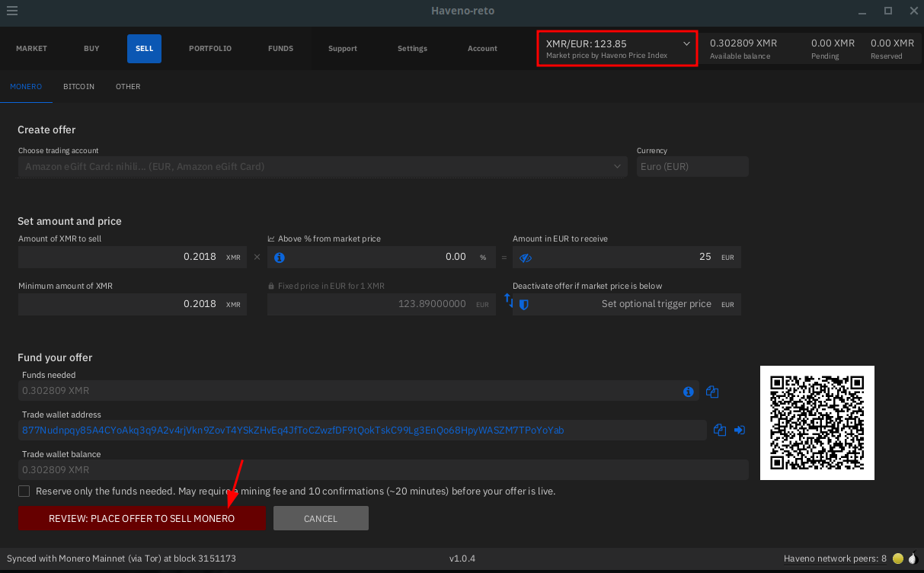Click the 'Set amount and price' heading
This screenshot has height=573, width=924.
tap(69, 221)
